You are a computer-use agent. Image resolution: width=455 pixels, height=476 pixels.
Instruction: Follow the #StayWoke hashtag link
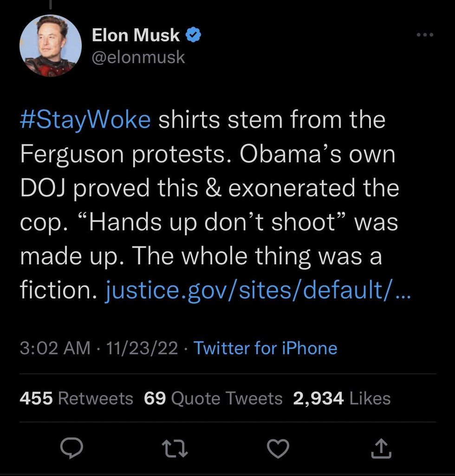[85, 120]
